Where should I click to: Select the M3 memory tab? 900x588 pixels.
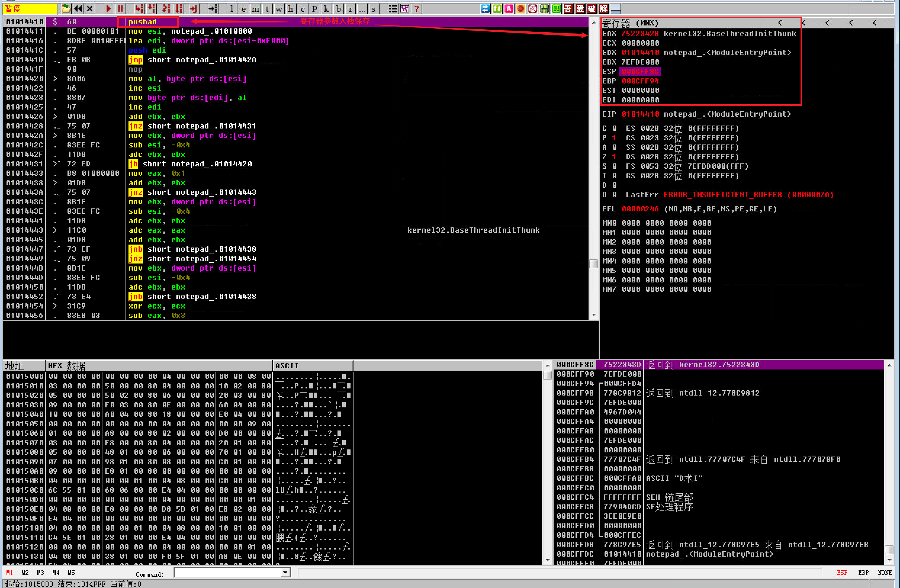point(41,573)
